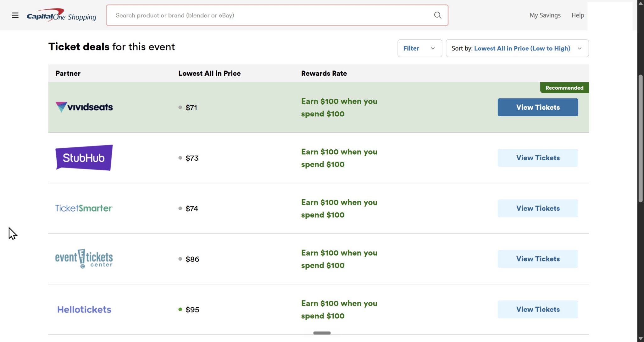Click the $95 price for Hellotickets

(x=192, y=309)
